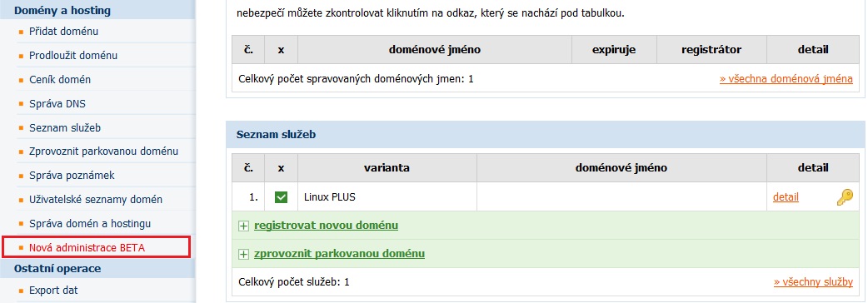Select Přidat doménu from sidebar menu

(63, 32)
